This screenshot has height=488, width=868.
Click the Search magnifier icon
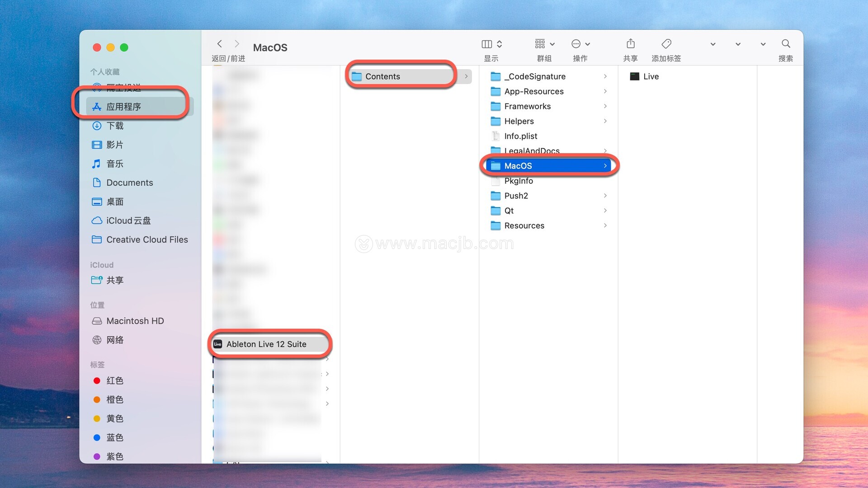786,44
